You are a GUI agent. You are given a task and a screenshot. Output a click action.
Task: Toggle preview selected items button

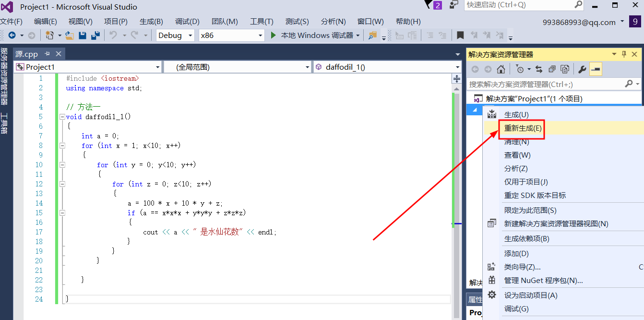click(x=596, y=69)
